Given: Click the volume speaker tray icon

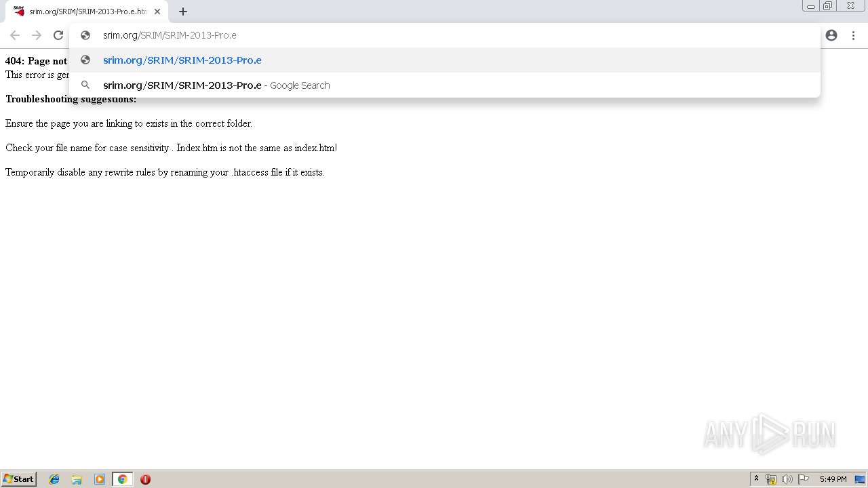Looking at the screenshot, I should point(787,479).
